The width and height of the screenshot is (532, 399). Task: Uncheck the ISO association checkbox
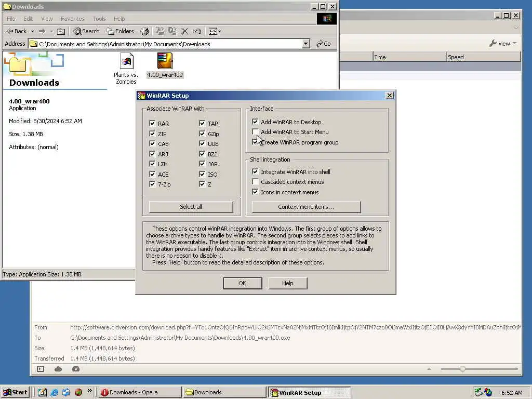pyautogui.click(x=202, y=174)
